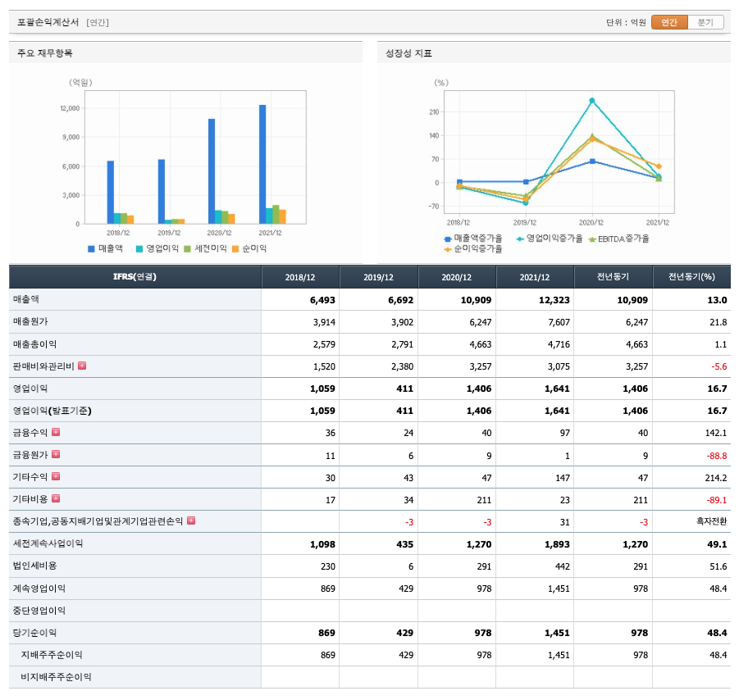
Task: Click the 2018/12 매출액 blue bar
Action: point(110,192)
